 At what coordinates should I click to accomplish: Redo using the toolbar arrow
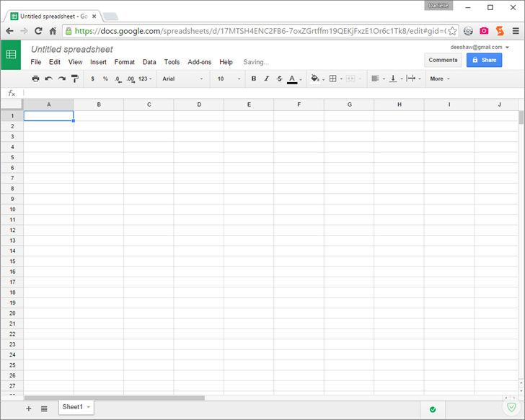61,79
